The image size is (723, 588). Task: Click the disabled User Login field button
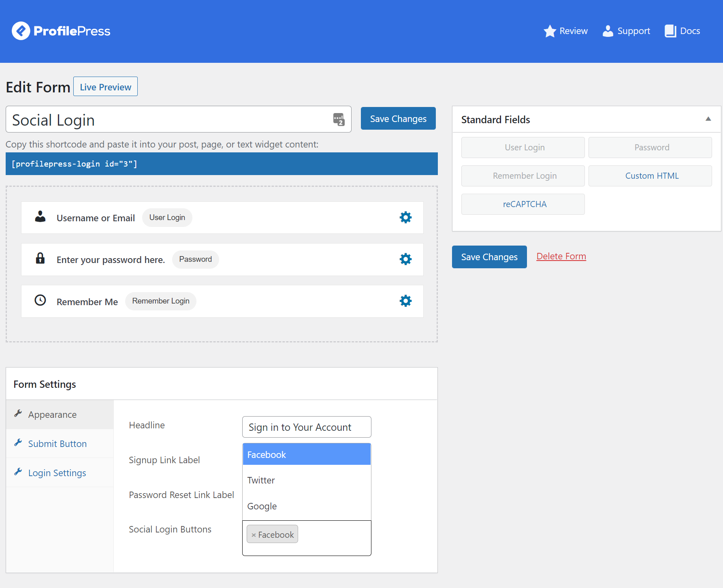pos(523,148)
